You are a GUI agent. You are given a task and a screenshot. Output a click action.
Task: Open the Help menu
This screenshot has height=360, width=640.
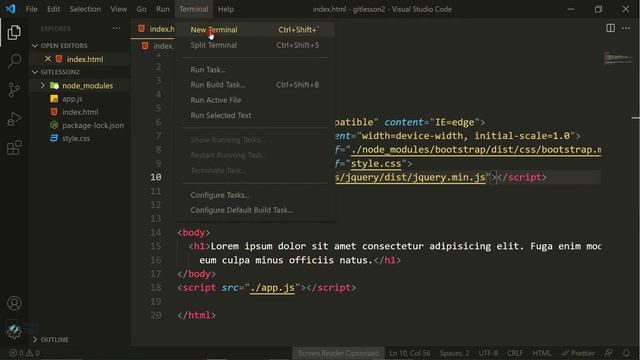coord(226,9)
